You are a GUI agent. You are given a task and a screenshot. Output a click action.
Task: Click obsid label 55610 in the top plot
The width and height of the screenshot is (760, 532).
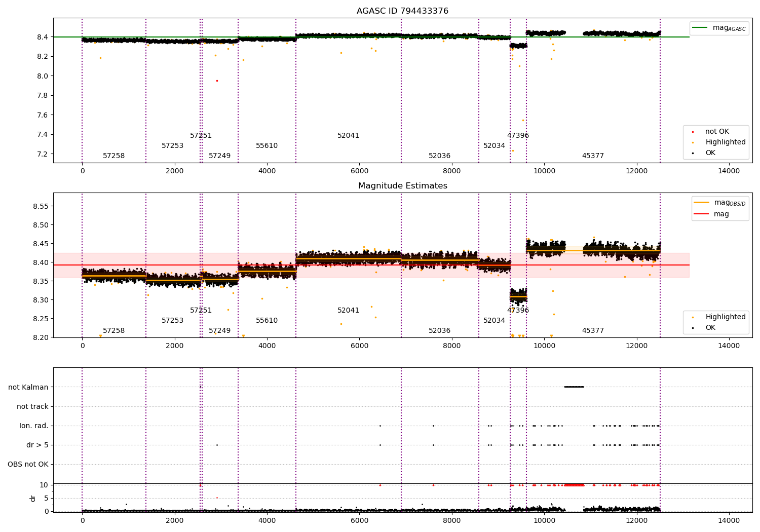tap(267, 146)
